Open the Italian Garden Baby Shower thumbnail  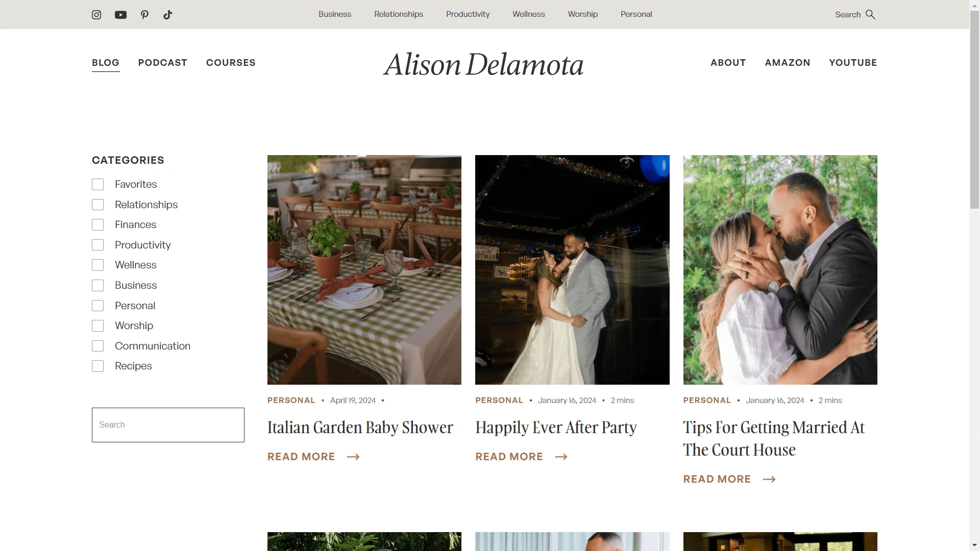coord(364,269)
